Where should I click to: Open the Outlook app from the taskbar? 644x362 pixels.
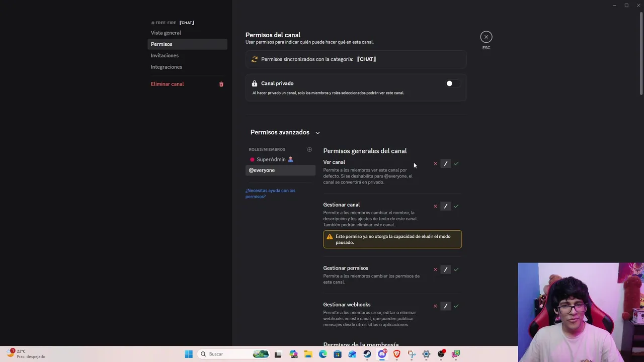[352, 354]
